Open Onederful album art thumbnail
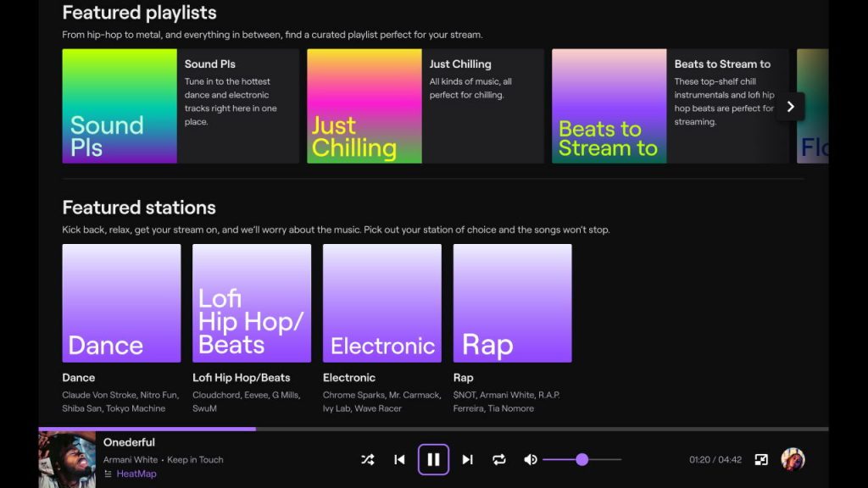The height and width of the screenshot is (488, 868). pos(67,459)
